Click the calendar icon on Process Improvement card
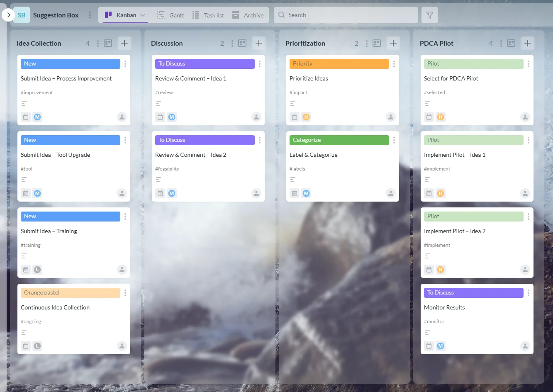Image resolution: width=553 pixels, height=392 pixels. [x=25, y=117]
